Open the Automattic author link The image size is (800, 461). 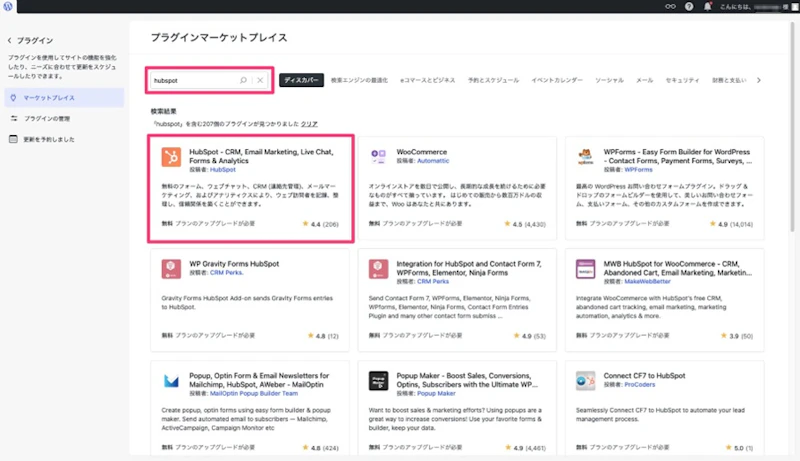point(433,161)
